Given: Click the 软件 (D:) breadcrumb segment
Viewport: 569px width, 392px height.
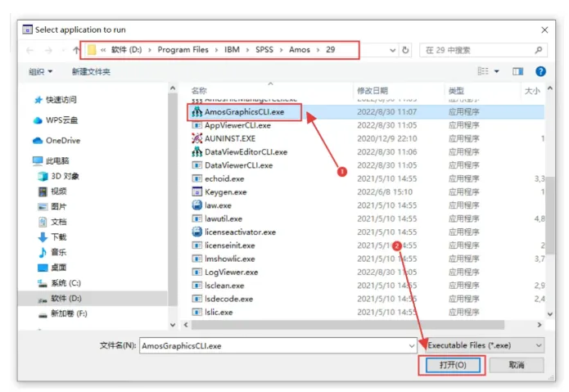Looking at the screenshot, I should coord(126,50).
